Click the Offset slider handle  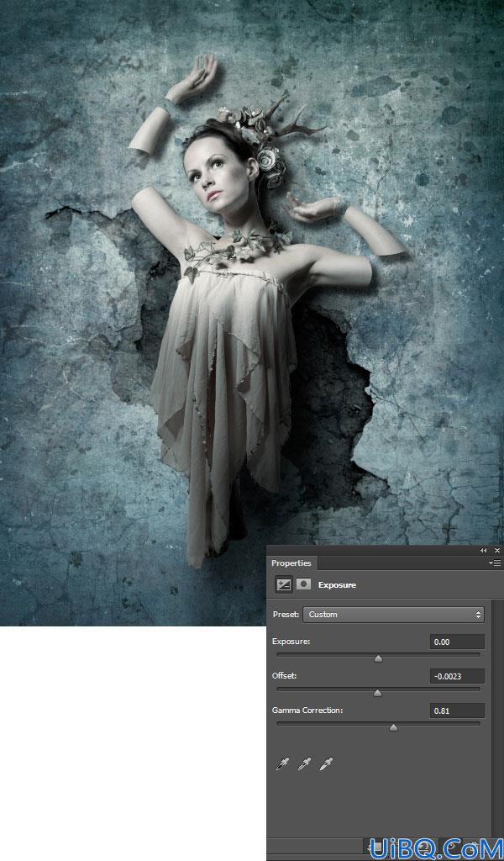(377, 694)
